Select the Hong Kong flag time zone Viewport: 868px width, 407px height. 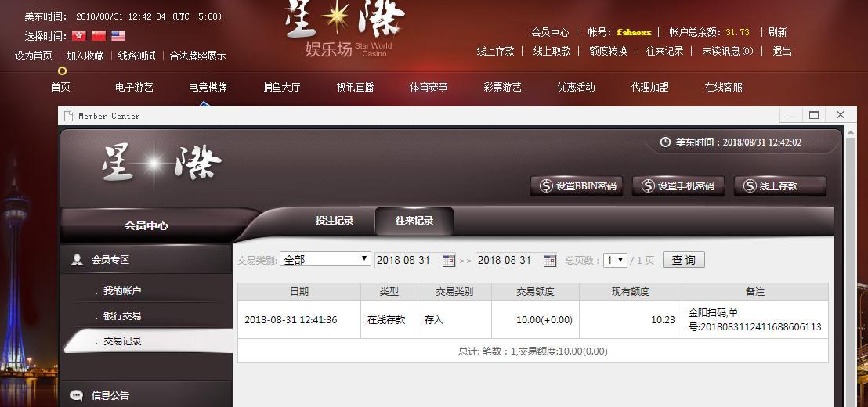[78, 35]
